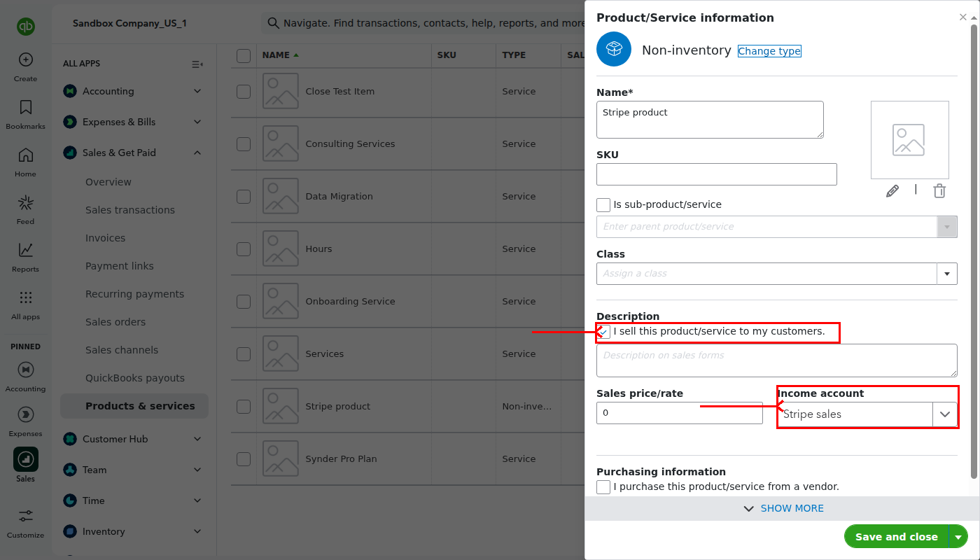The image size is (980, 560).
Task: Click Hours image placeholder
Action: (281, 248)
